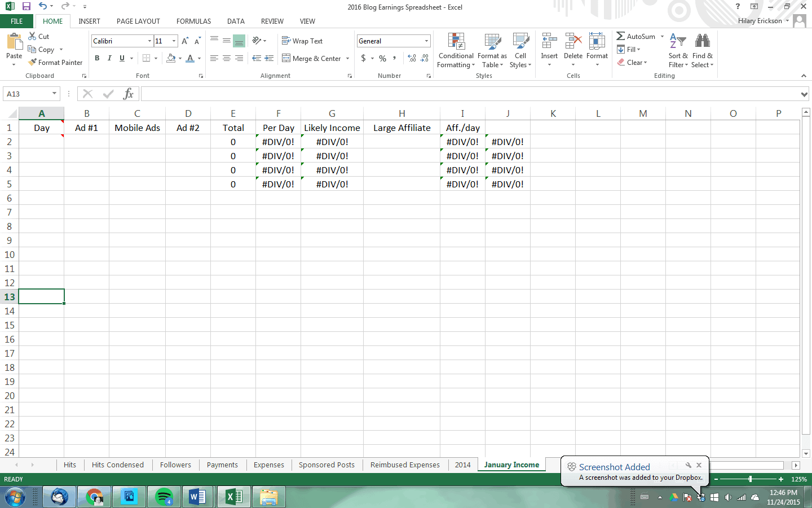Open Cell Styles gallery
Viewport: 812px width, 508px height.
coord(520,51)
